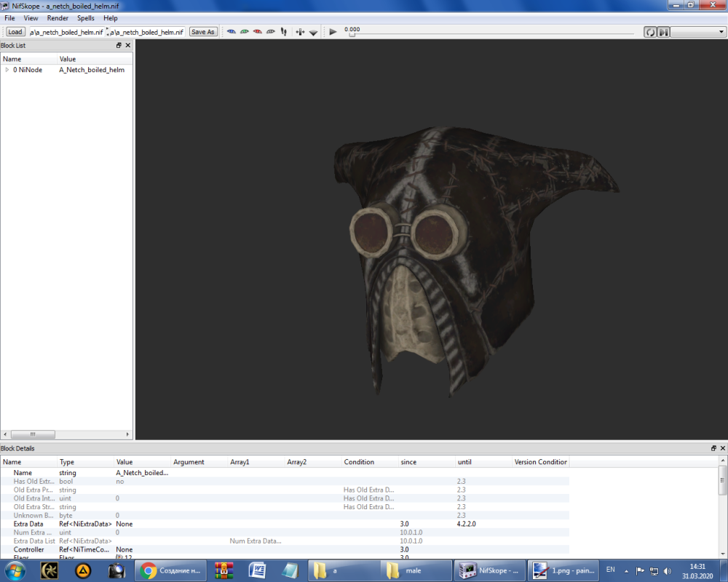Close the Block List panel
The image size is (728, 582).
[127, 45]
